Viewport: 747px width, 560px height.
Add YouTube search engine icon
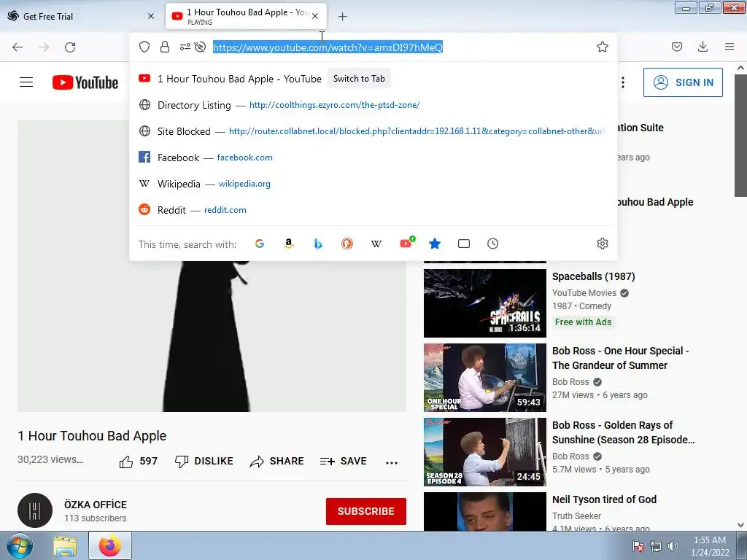click(406, 244)
